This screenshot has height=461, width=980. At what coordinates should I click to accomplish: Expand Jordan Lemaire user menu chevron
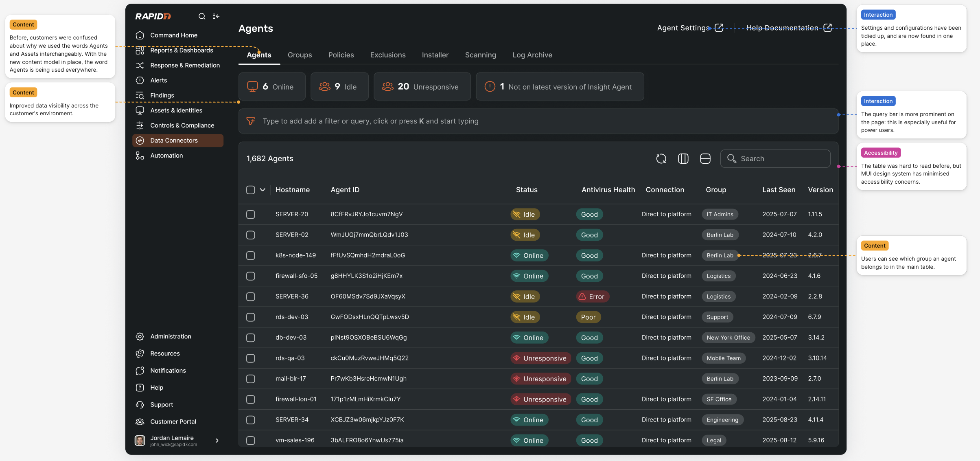point(217,440)
